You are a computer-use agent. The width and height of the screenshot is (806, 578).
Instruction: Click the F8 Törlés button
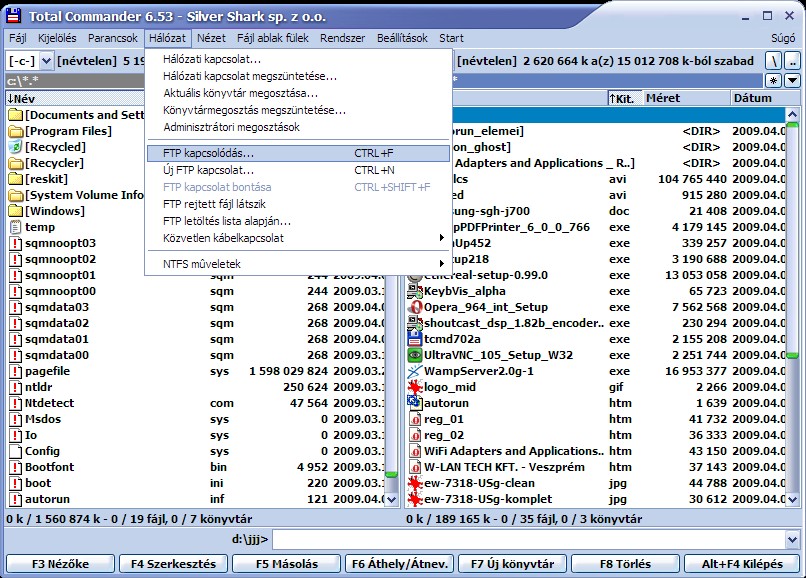point(625,564)
